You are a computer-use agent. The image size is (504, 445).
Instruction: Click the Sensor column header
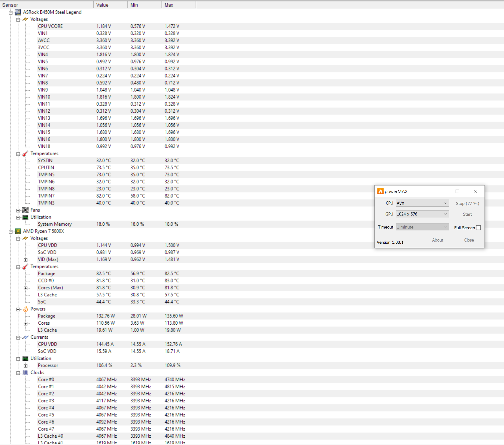click(x=47, y=5)
